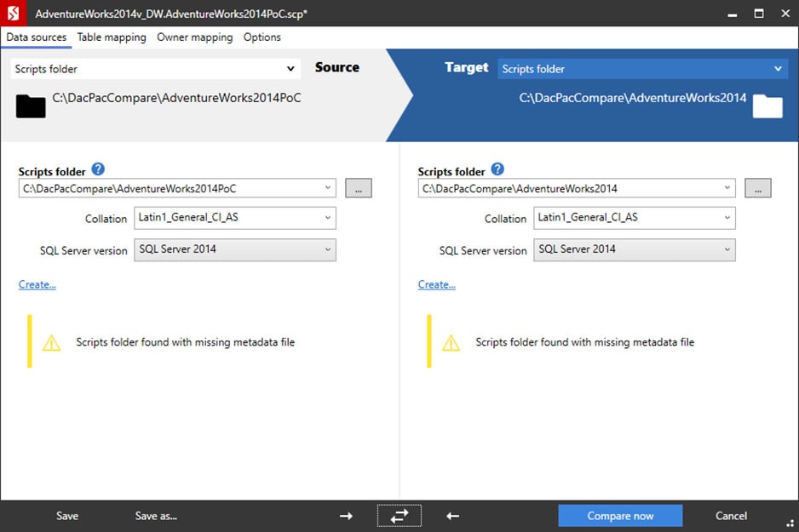This screenshot has width=799, height=532.
Task: Click the window title text
Action: tap(171, 14)
